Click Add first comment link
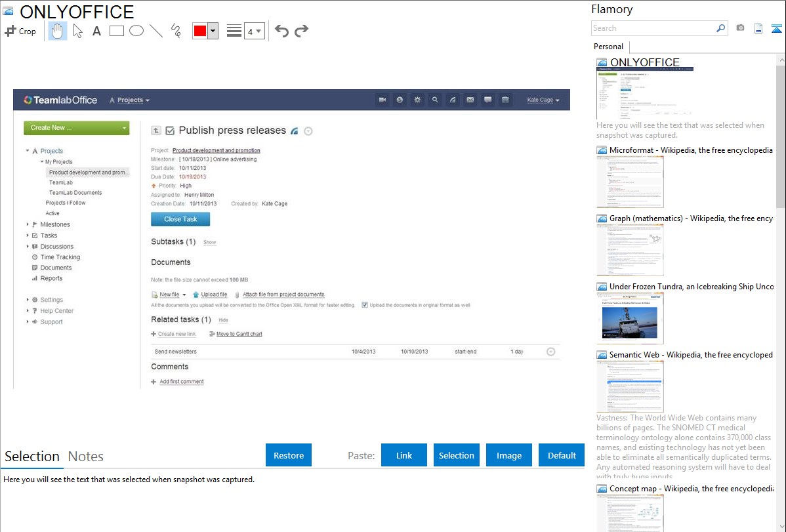Image resolution: width=786 pixels, height=532 pixels. (x=182, y=382)
